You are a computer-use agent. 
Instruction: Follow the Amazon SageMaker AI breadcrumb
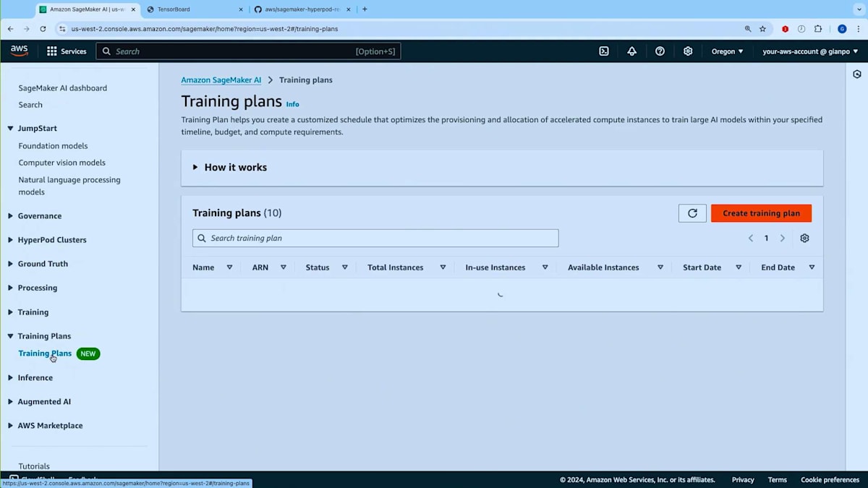[221, 80]
